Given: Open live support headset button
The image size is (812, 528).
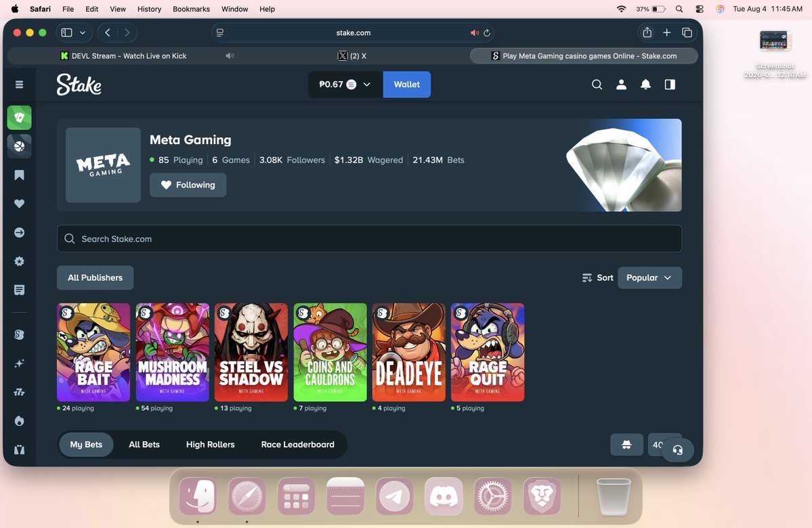Looking at the screenshot, I should 677,449.
